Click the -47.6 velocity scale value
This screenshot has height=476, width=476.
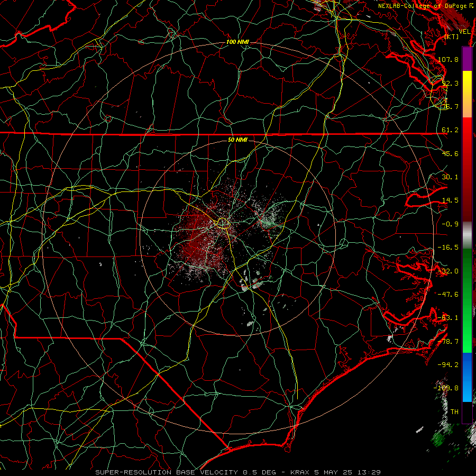[448, 295]
